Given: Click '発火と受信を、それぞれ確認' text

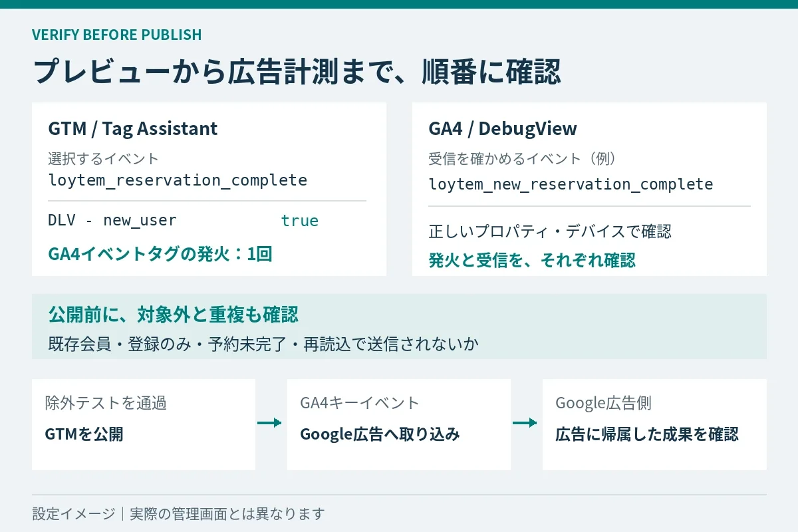Looking at the screenshot, I should [x=532, y=260].
